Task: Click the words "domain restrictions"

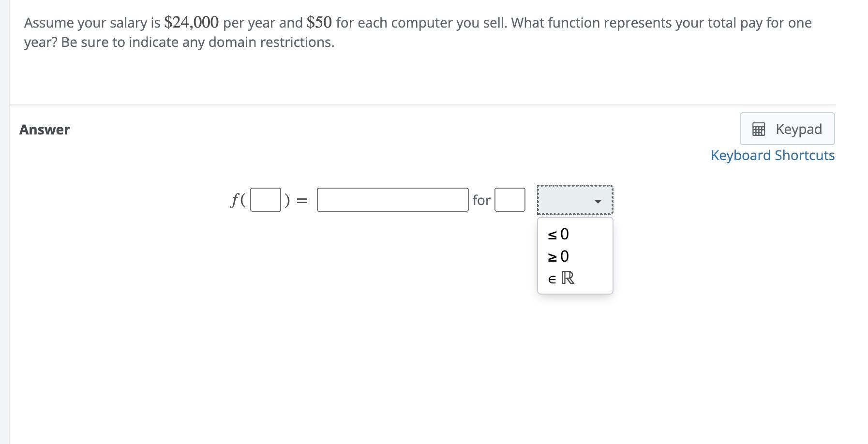Action: 271,43
